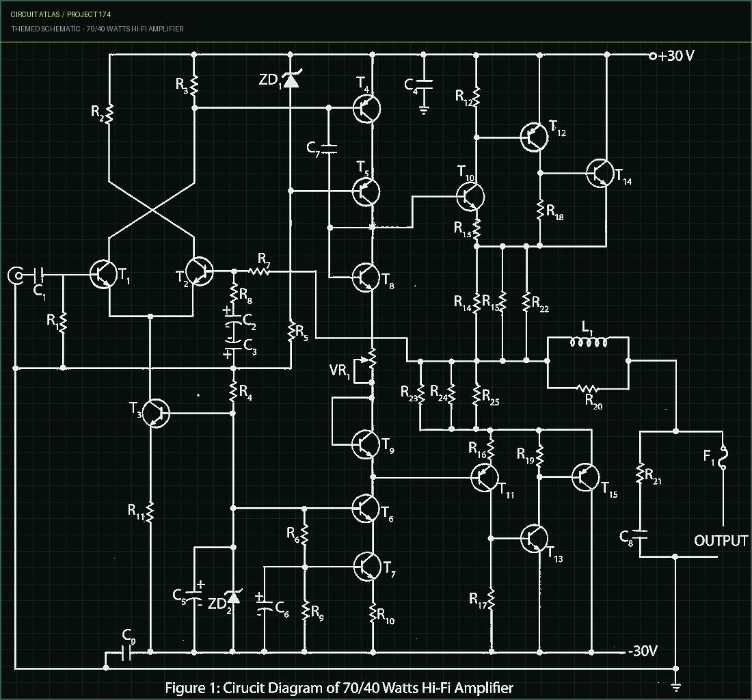Select input capacitor C1 symbol
The image size is (752, 700).
click(x=40, y=275)
